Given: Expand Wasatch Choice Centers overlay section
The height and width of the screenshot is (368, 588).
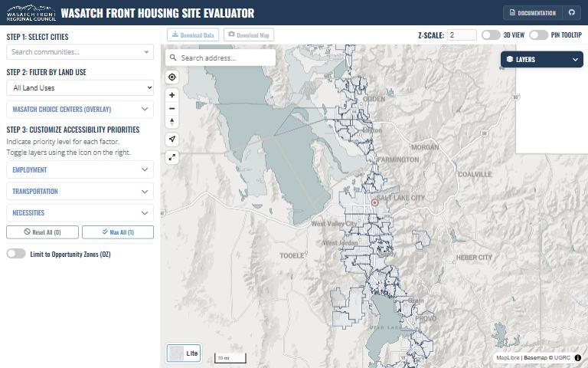Looking at the screenshot, I should tap(80, 110).
